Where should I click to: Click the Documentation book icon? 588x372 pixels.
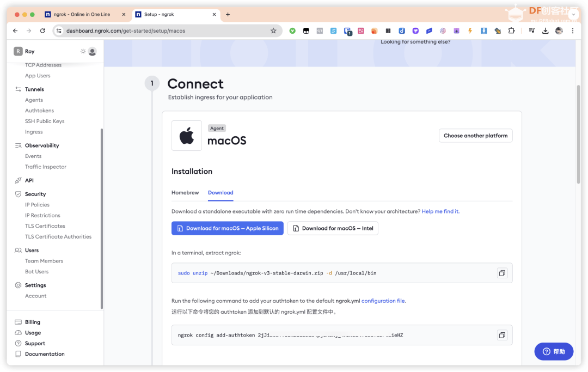(x=18, y=354)
